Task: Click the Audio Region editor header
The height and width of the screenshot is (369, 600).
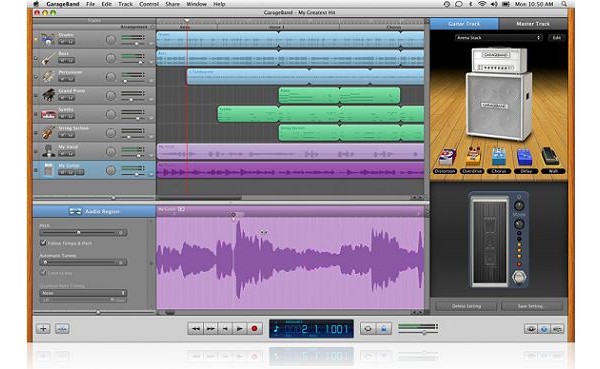Action: point(94,211)
